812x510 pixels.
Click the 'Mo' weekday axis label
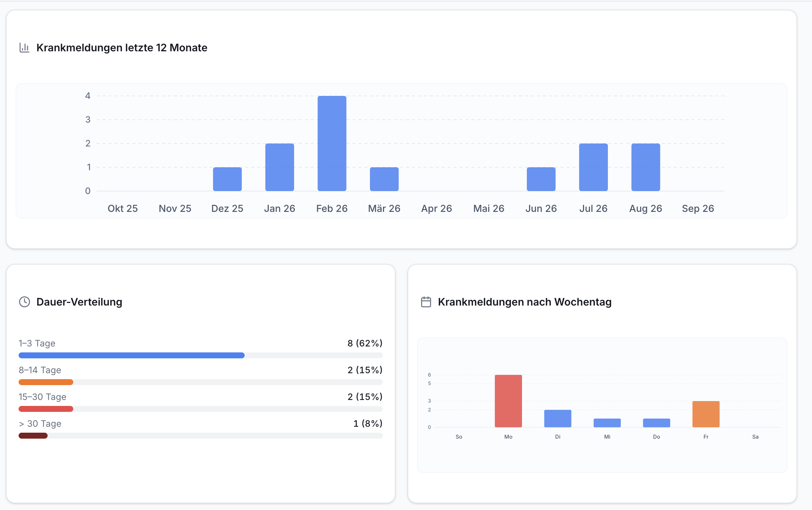pos(508,437)
